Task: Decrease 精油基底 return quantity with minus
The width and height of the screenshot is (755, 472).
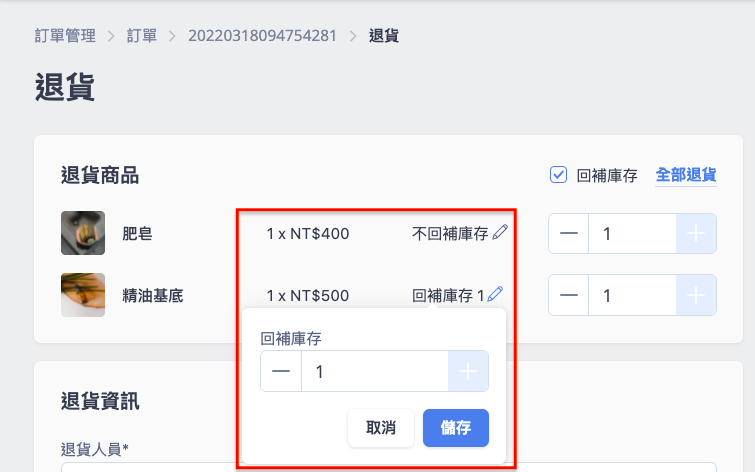Action: coord(569,295)
